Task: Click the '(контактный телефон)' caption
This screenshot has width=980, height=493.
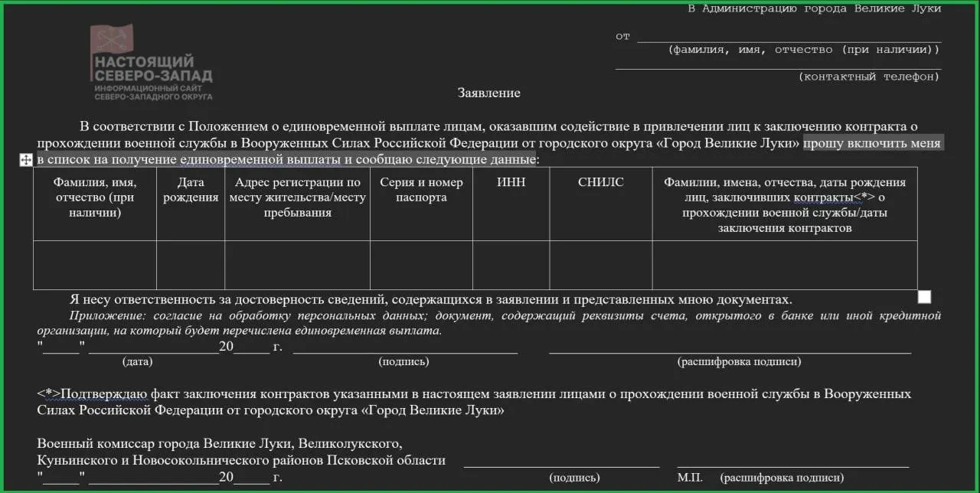Action: point(869,77)
